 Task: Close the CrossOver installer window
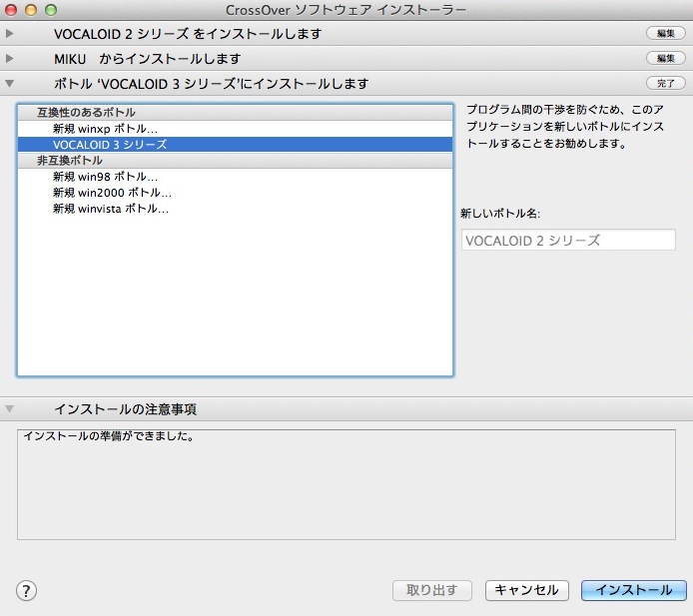pos(11,10)
